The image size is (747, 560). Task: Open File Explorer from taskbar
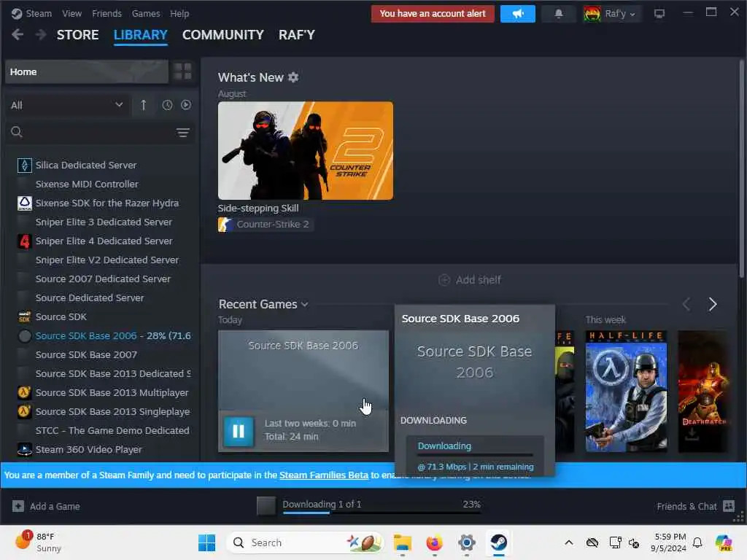click(403, 542)
